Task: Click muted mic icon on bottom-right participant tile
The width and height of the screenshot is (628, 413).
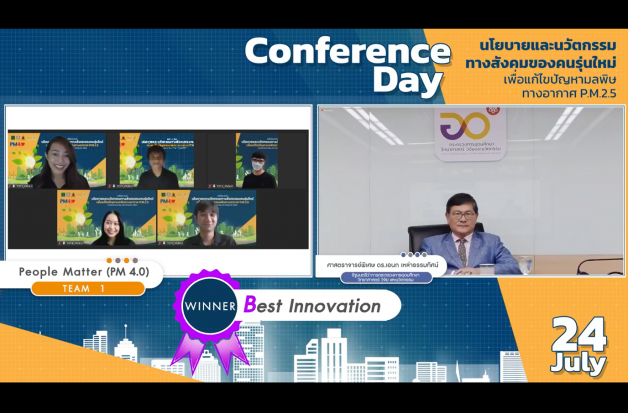Action: pyautogui.click(x=162, y=243)
